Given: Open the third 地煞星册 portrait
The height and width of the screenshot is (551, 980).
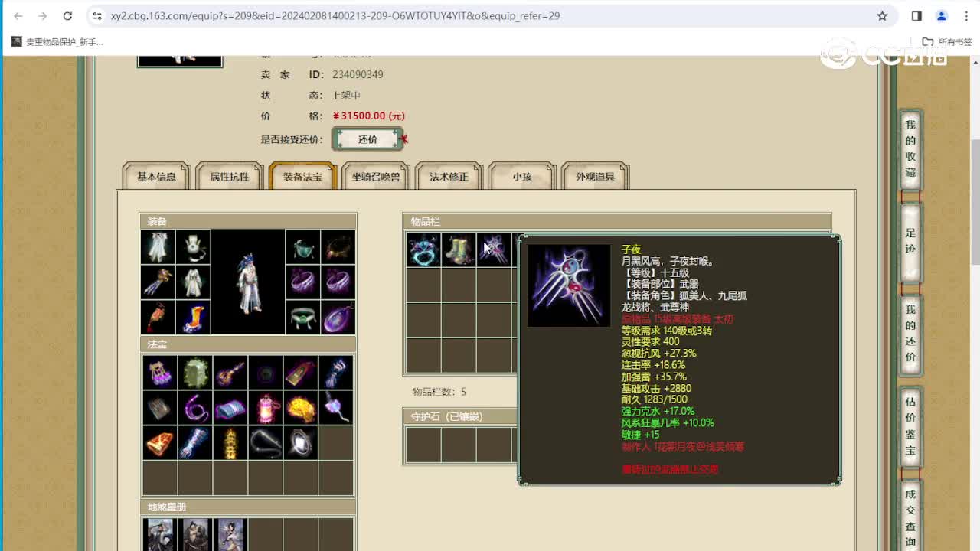Looking at the screenshot, I should (230, 535).
